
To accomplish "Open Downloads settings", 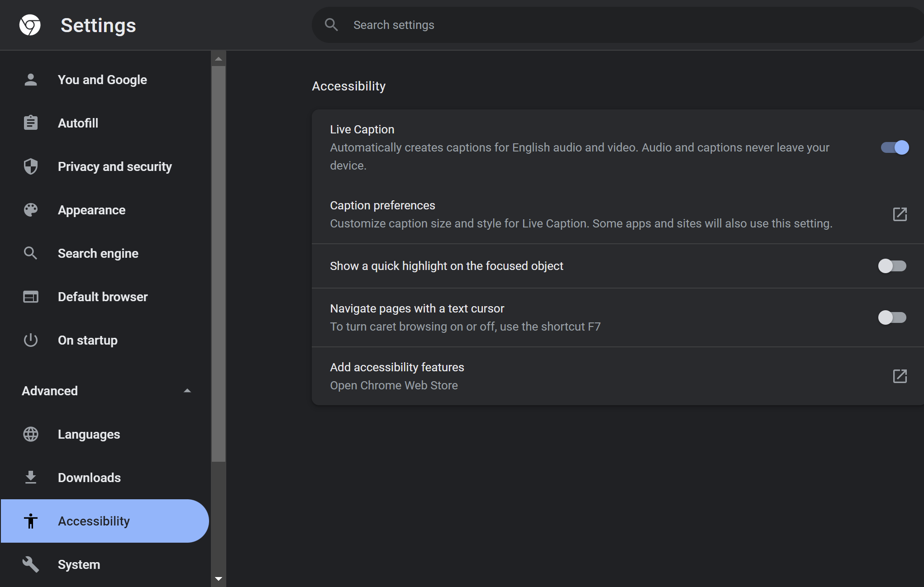I will click(105, 478).
